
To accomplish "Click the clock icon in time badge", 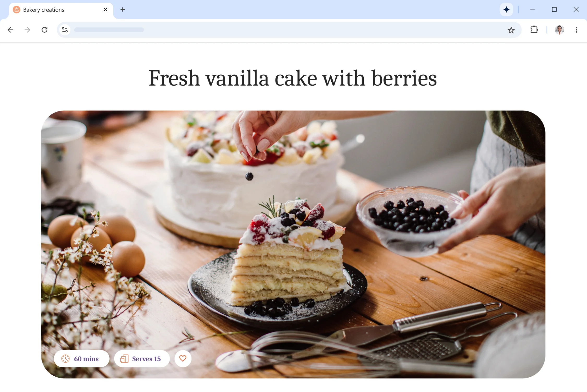I will pos(65,359).
